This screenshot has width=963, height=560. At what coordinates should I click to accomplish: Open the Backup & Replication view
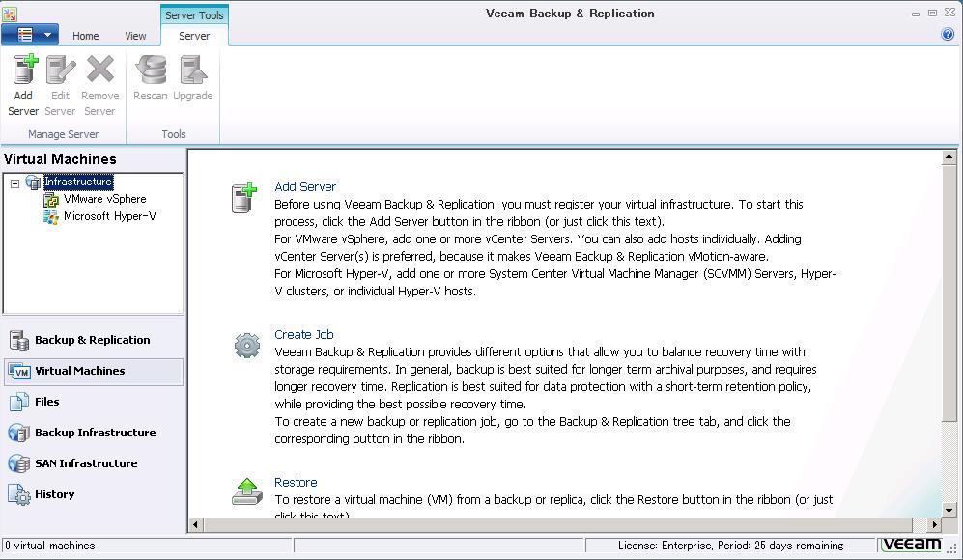click(94, 340)
